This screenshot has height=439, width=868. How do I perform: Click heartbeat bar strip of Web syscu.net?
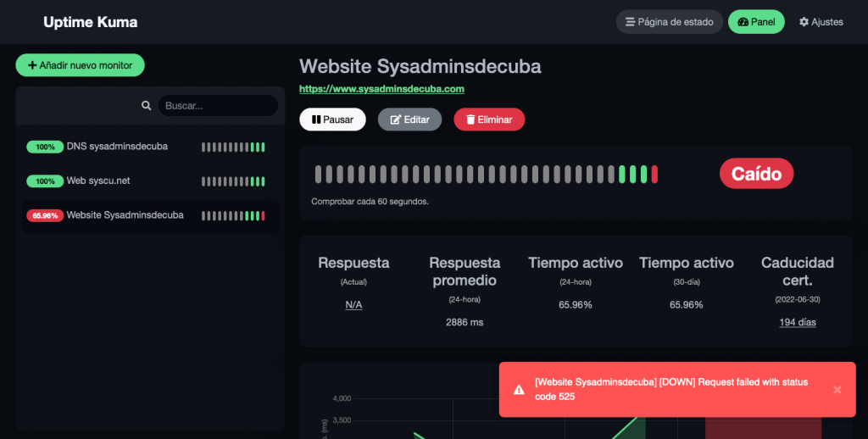coord(233,181)
